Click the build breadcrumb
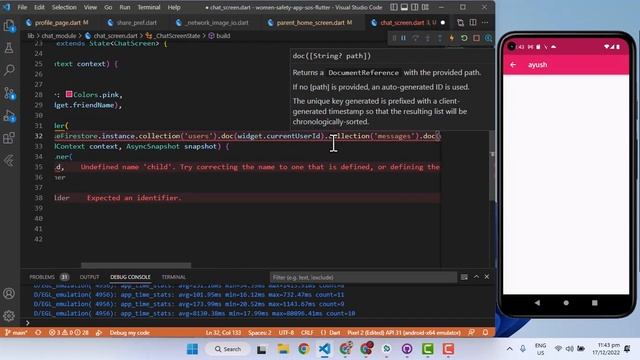The height and width of the screenshot is (360, 640). point(223,36)
